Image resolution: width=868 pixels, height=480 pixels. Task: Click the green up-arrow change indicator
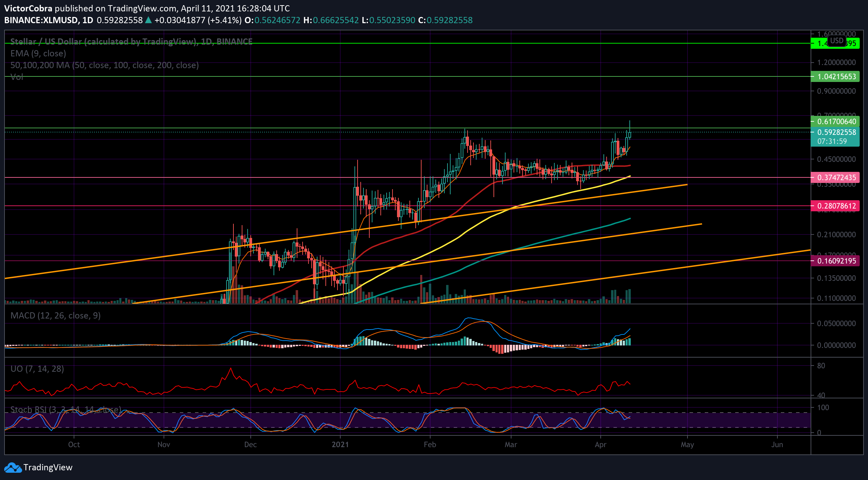click(148, 20)
